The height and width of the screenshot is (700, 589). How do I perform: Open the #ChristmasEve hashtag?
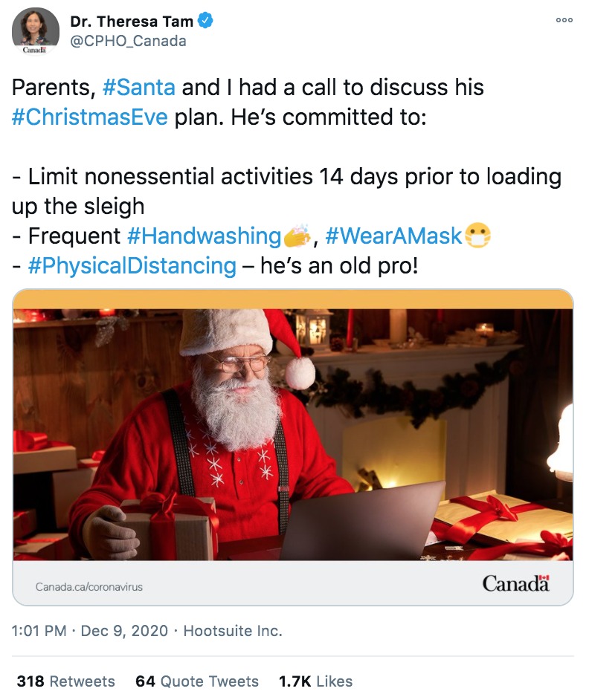90,117
